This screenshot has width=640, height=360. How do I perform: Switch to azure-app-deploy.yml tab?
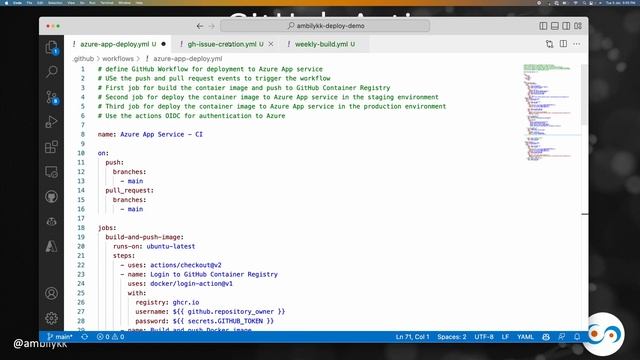click(118, 44)
